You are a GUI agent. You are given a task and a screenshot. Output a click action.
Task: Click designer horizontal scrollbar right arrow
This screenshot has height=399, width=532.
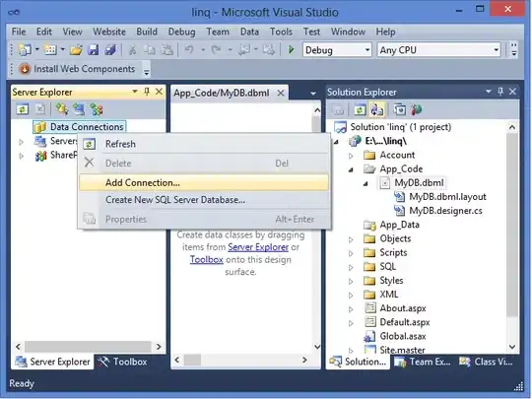click(x=304, y=360)
